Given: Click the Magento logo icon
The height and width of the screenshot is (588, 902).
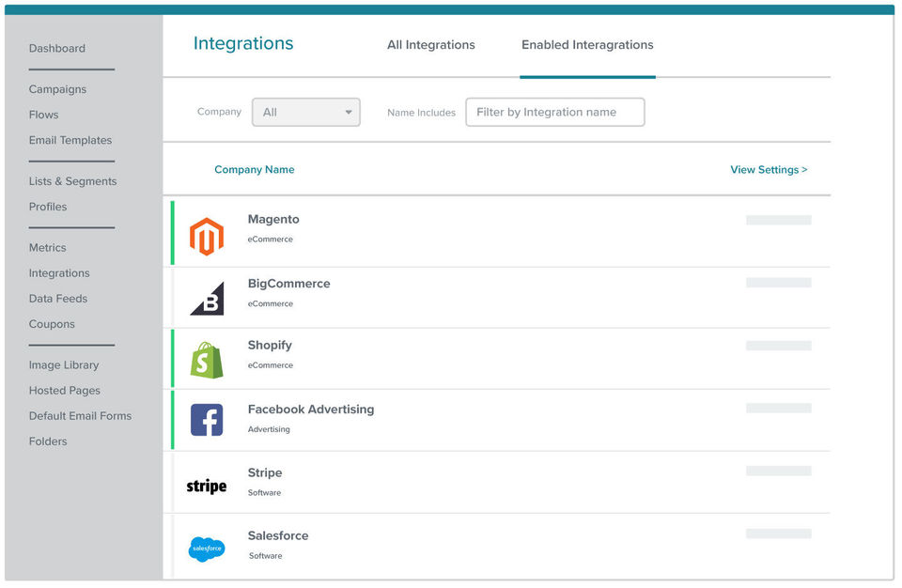Looking at the screenshot, I should [x=207, y=237].
